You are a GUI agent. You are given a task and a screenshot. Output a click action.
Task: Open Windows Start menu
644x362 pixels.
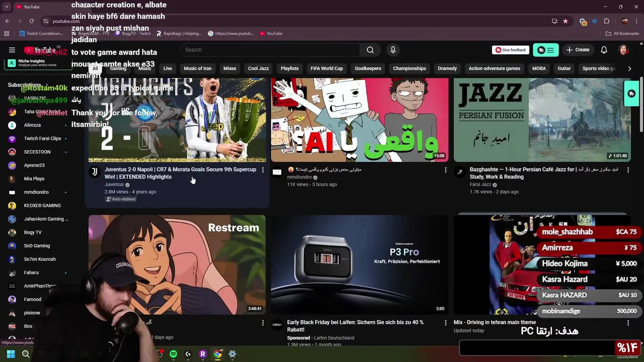click(x=11, y=354)
